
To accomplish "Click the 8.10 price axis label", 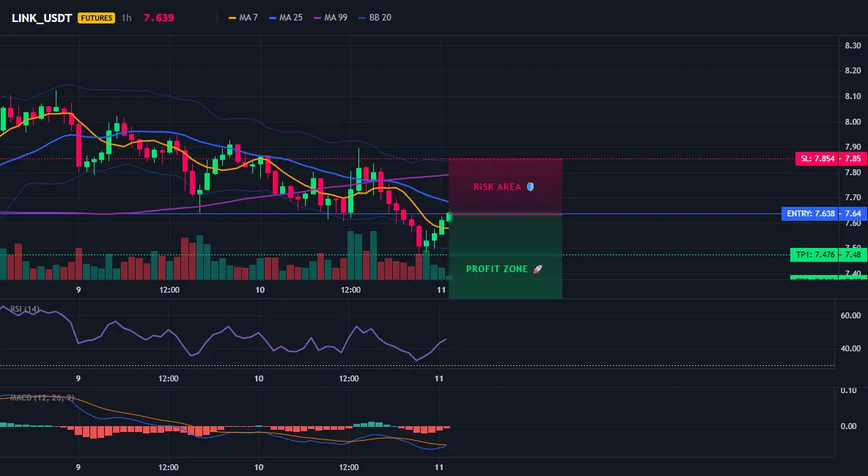I will pos(853,96).
